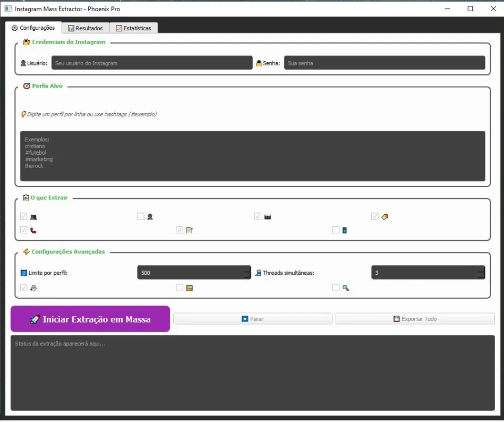Toggle the notepad icon checkbox
Viewport: 504px width, 422px height.
[180, 230]
